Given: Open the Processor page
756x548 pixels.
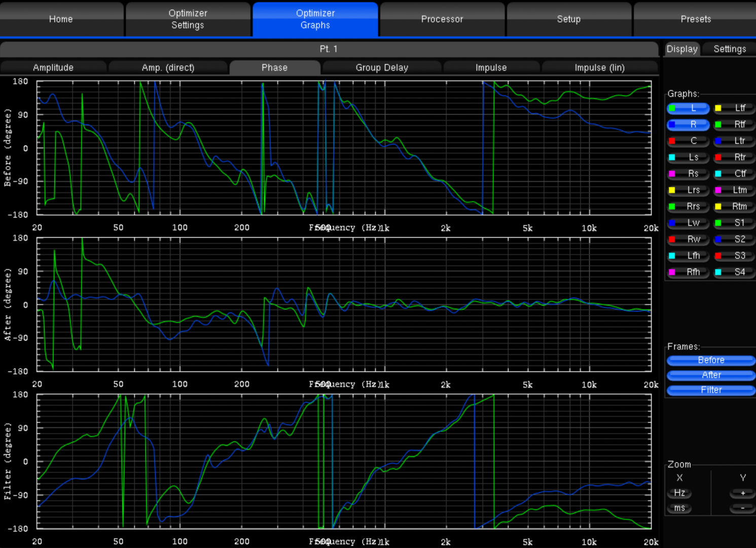Looking at the screenshot, I should (x=442, y=19).
